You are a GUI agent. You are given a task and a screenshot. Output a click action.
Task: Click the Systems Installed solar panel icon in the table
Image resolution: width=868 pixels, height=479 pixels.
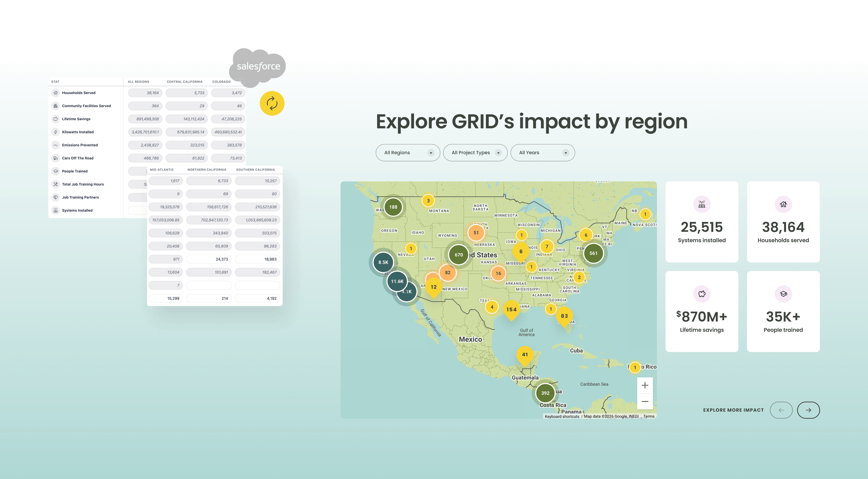56,210
